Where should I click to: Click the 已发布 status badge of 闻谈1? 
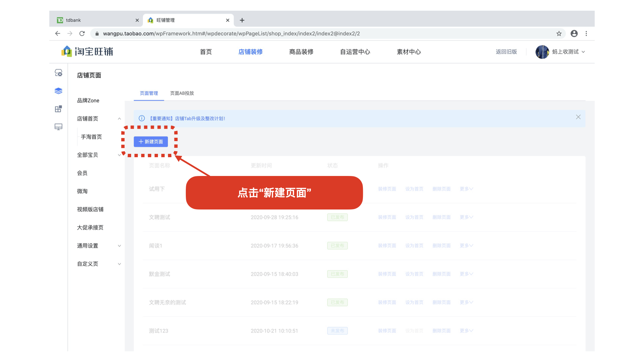(337, 245)
